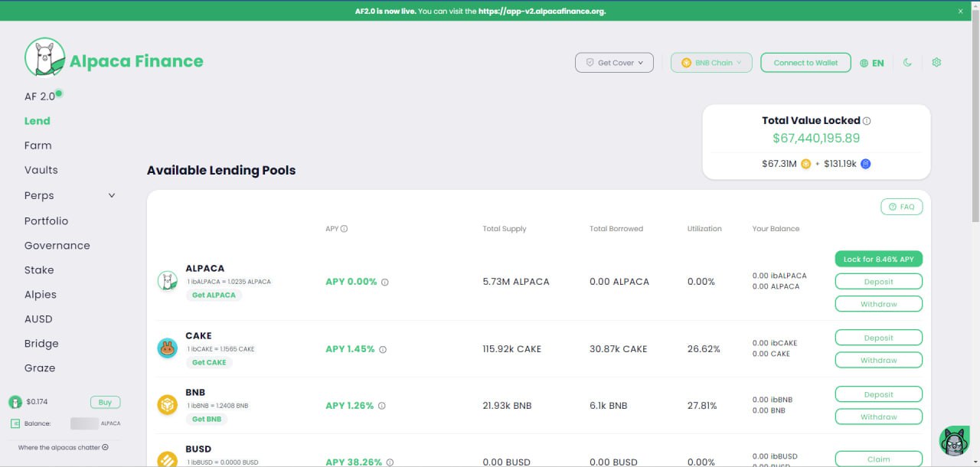Open Bridge from the sidebar
Viewport: 980px width, 467px height.
(x=41, y=344)
